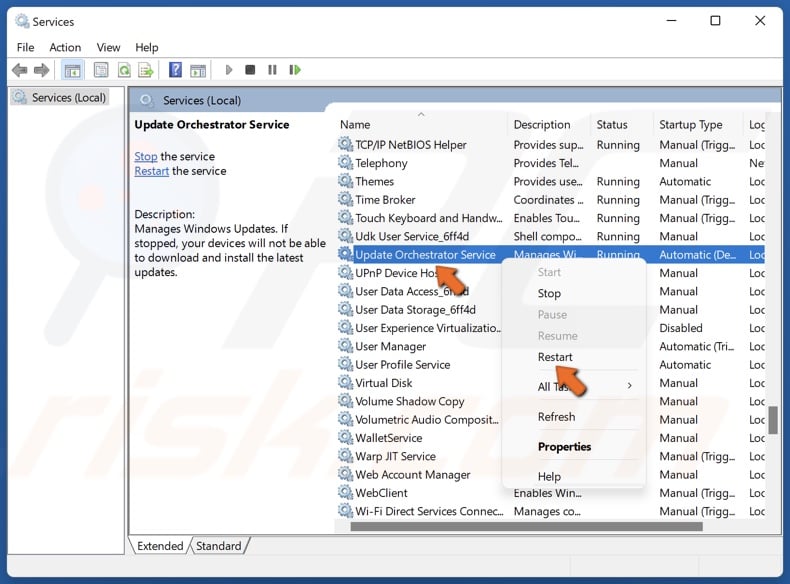Click the green Refresh toolbar icon
Viewport: 790px width, 584px height.
pyautogui.click(x=124, y=70)
